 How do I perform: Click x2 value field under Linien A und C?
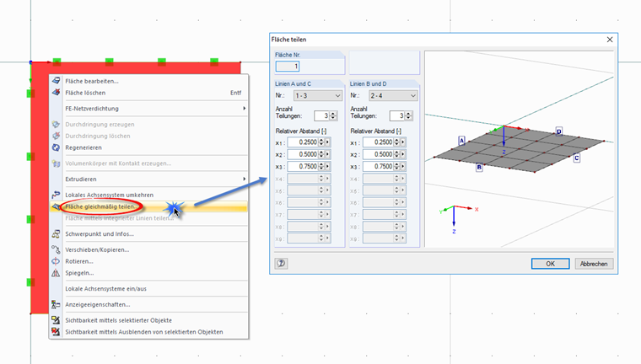coord(303,154)
